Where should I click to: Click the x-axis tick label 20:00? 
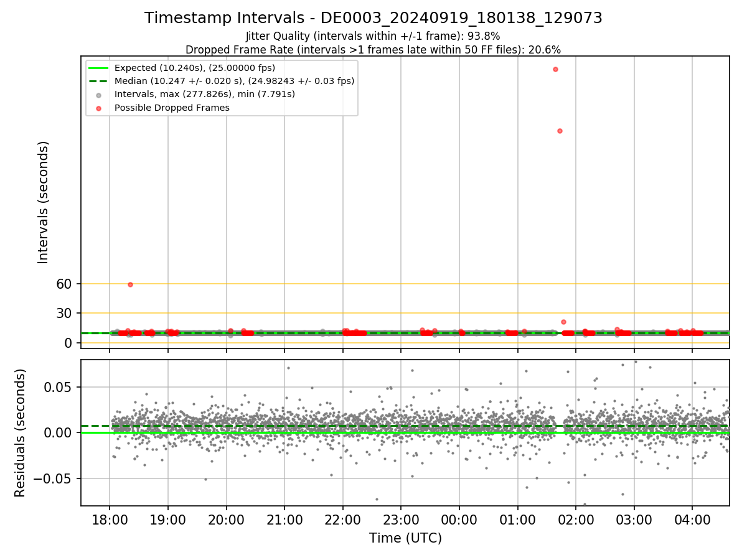pos(227,520)
